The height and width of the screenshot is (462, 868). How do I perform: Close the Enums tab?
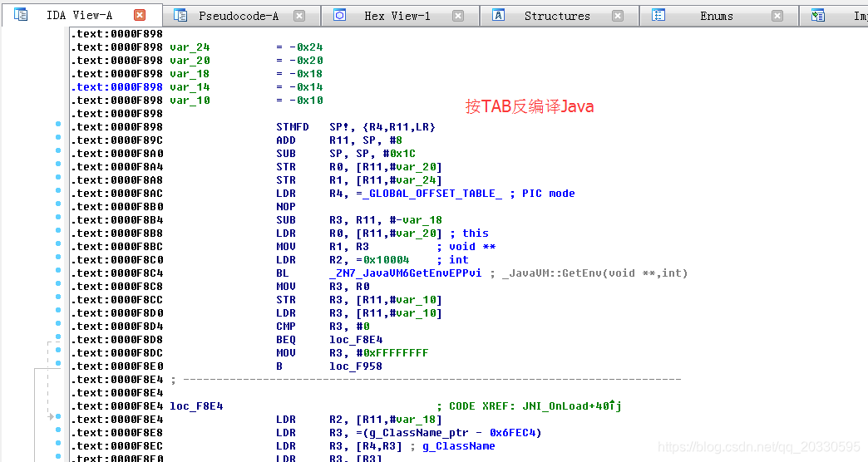point(777,16)
